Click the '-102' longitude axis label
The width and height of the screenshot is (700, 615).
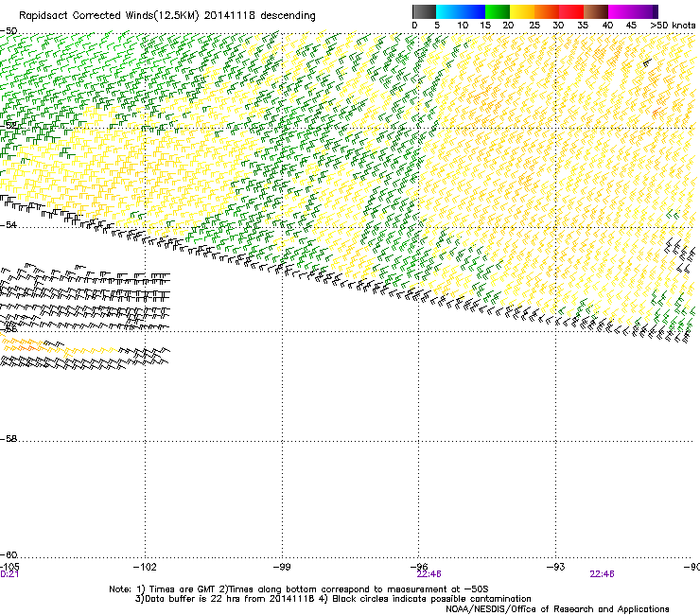(x=145, y=567)
